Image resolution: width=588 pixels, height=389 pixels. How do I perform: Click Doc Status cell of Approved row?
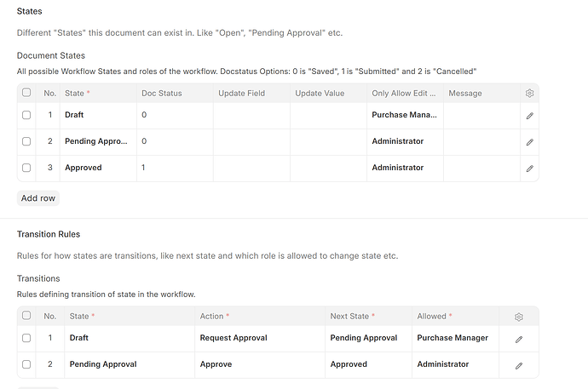click(x=174, y=168)
